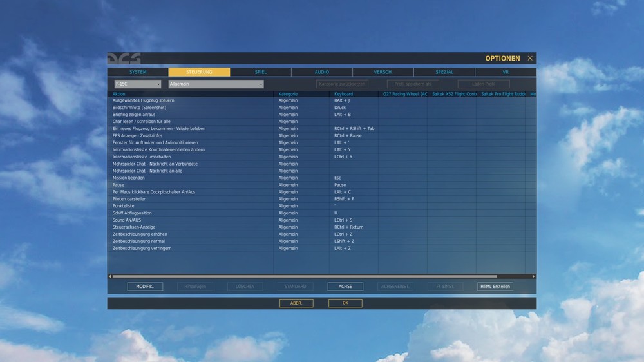
Task: Open the AUDIO tab
Action: pos(321,72)
